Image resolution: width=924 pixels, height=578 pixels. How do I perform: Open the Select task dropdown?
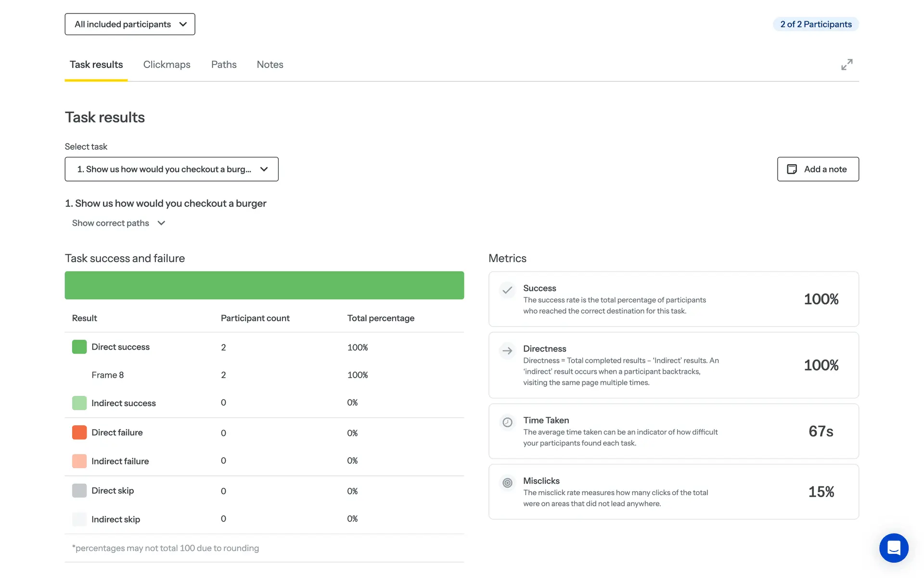(x=171, y=169)
